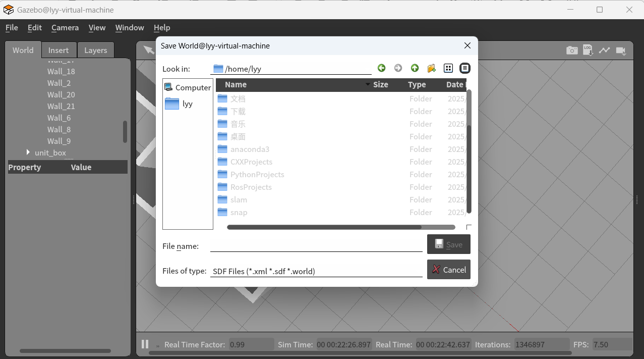The image size is (644, 359).
Task: Open the File menu
Action: (x=12, y=27)
